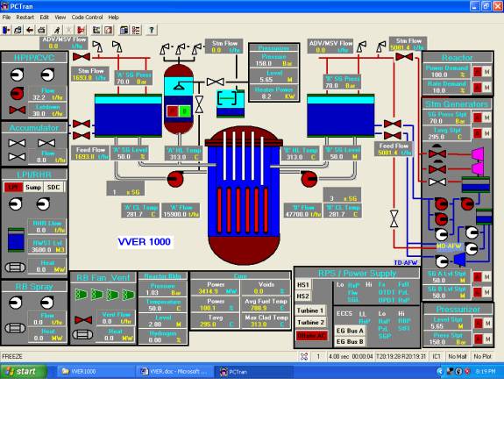Set SG B Lvl Stpt to auto (A)
This screenshot has width=504, height=435.
[x=478, y=292]
